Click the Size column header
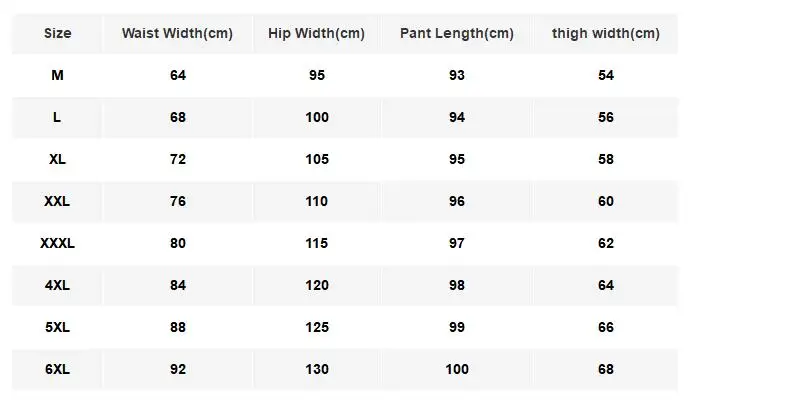792x409 pixels. coord(58,33)
